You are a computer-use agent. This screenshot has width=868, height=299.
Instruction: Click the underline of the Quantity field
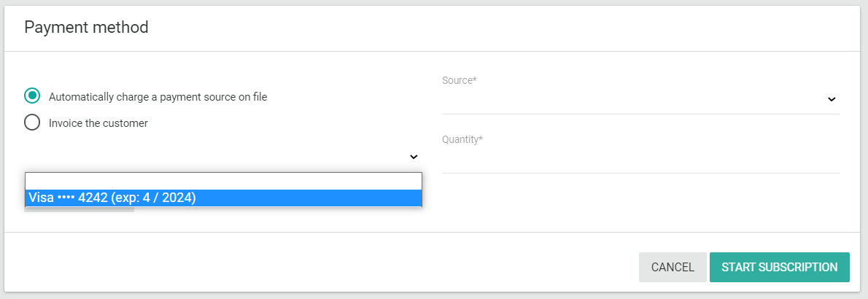click(640, 173)
